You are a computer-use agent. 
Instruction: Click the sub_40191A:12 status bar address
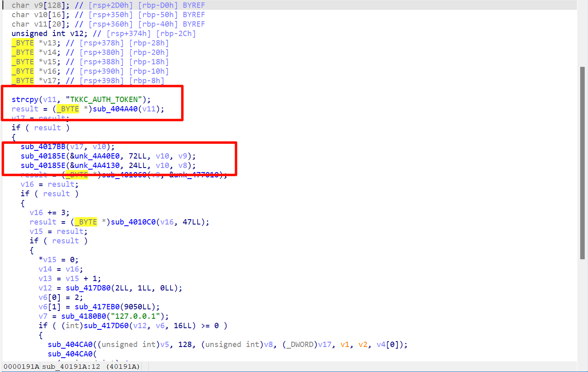(71, 367)
